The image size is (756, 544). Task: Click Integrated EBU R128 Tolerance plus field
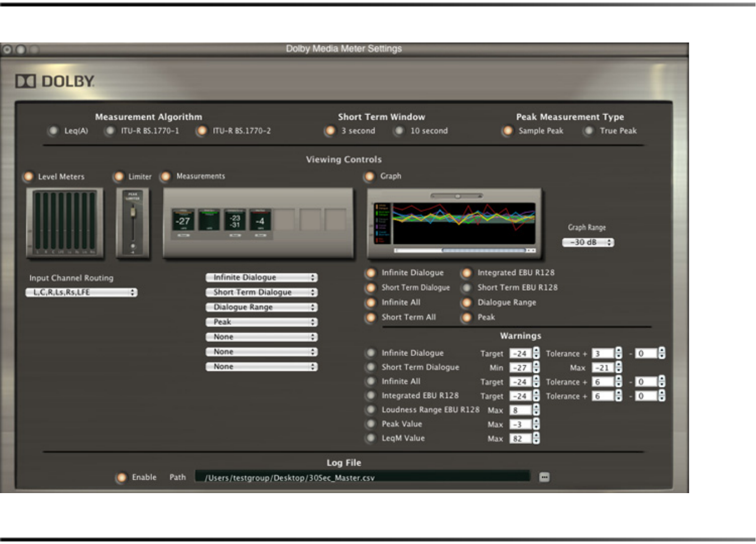click(x=603, y=396)
